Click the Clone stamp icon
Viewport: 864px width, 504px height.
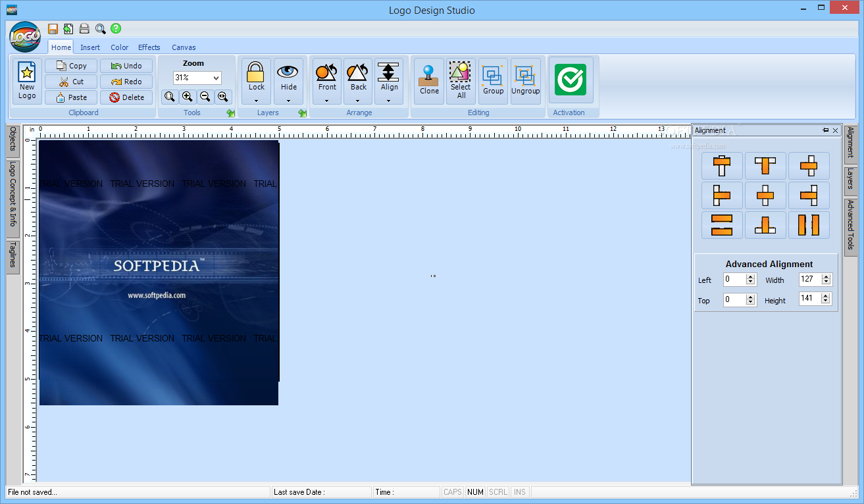[x=429, y=81]
